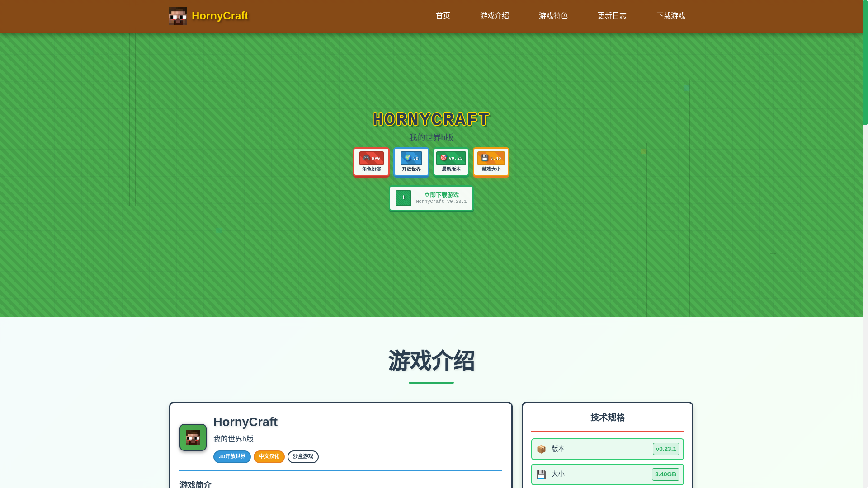
Task: Click the blue 3D 开放世界 badge
Action: (411, 162)
